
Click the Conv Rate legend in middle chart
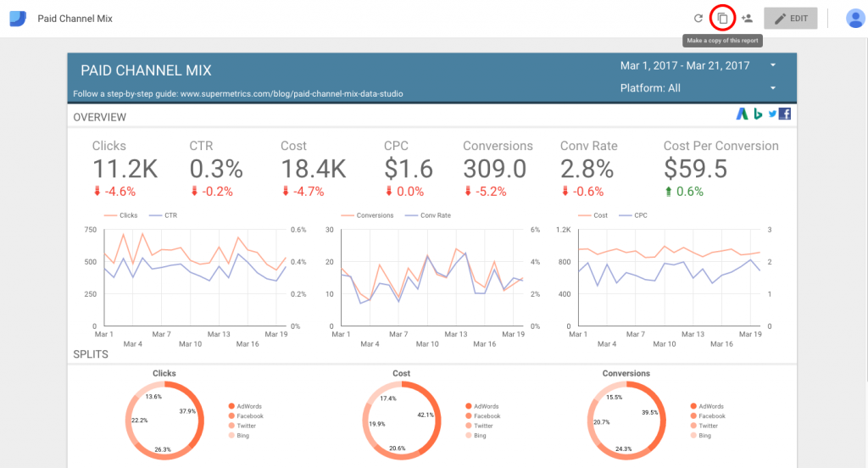coord(431,215)
